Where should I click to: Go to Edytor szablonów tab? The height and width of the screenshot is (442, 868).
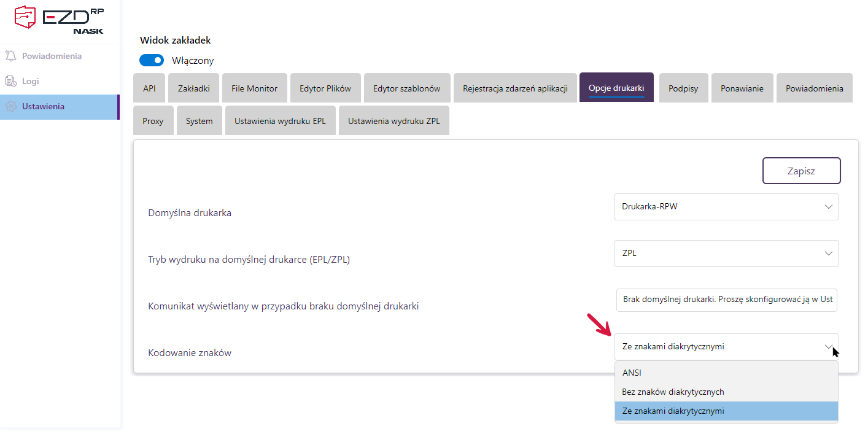tap(406, 88)
